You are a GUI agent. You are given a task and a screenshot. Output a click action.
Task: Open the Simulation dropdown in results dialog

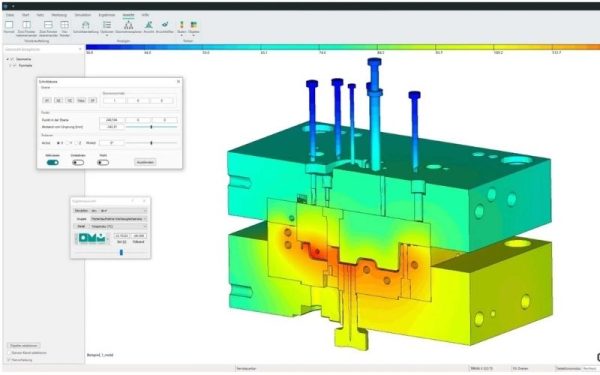pos(119,211)
